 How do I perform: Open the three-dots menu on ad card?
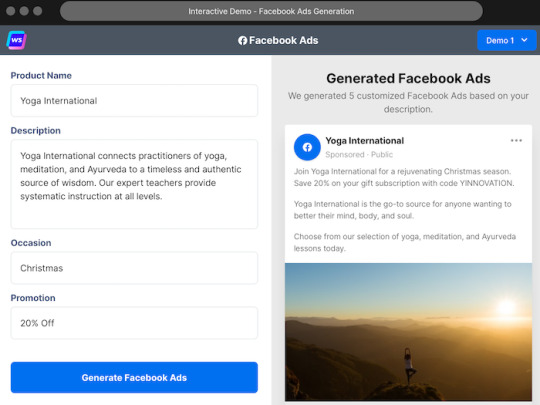coord(516,141)
